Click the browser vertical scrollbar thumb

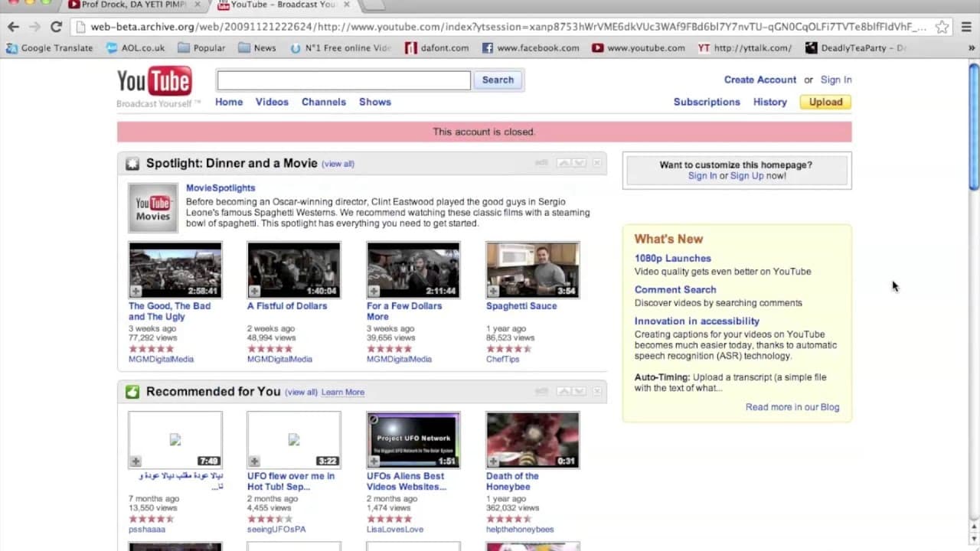coord(974,126)
